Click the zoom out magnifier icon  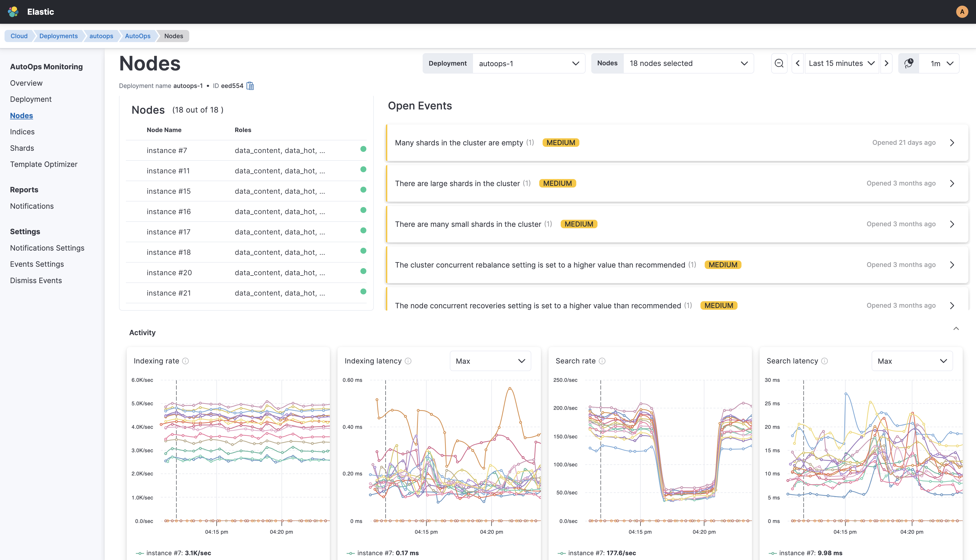click(779, 63)
